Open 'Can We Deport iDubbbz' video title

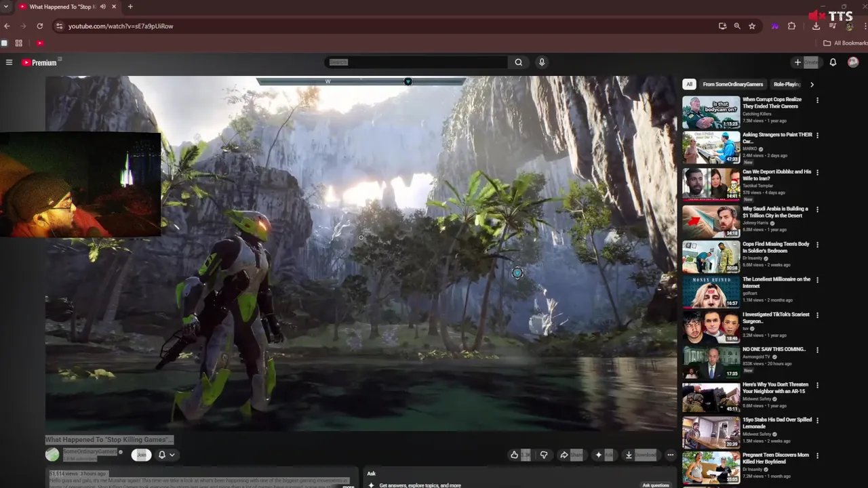[x=776, y=175]
